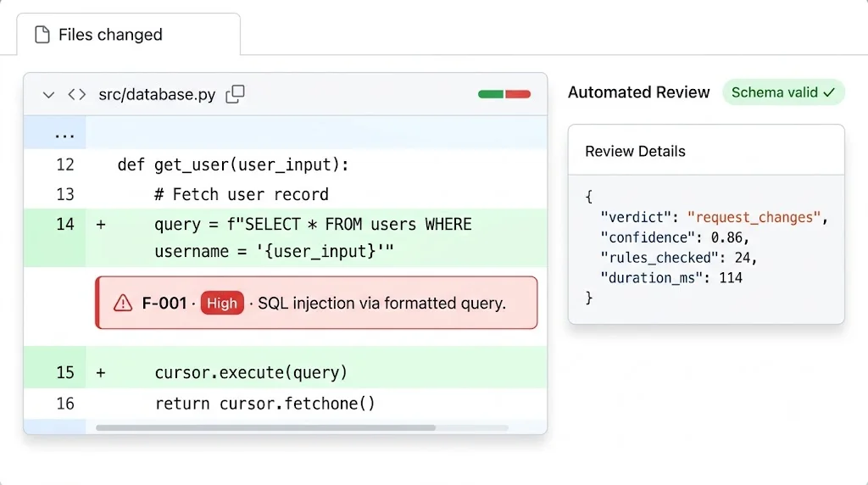The height and width of the screenshot is (485, 868).
Task: Click the Automated Review heading
Action: coord(639,92)
